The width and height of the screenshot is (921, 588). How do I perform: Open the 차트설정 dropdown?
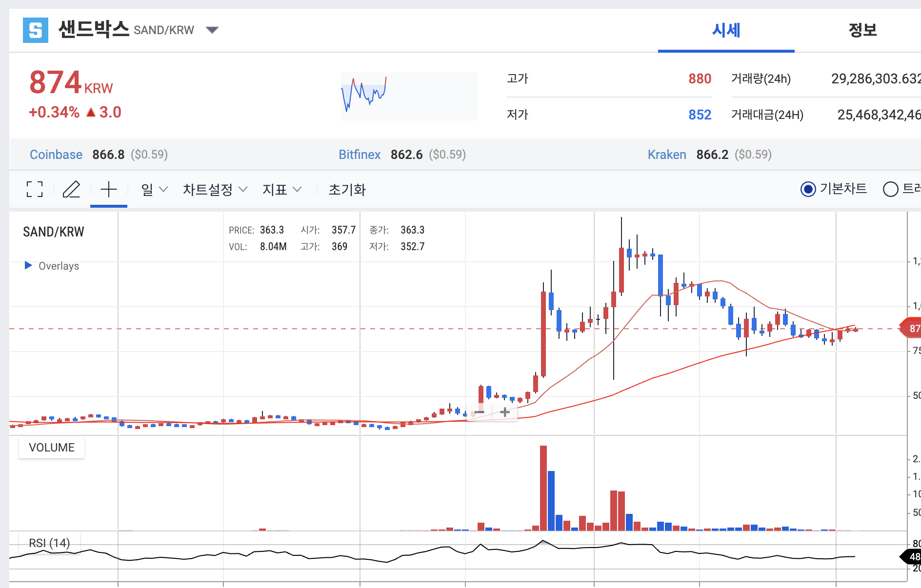pyautogui.click(x=215, y=189)
